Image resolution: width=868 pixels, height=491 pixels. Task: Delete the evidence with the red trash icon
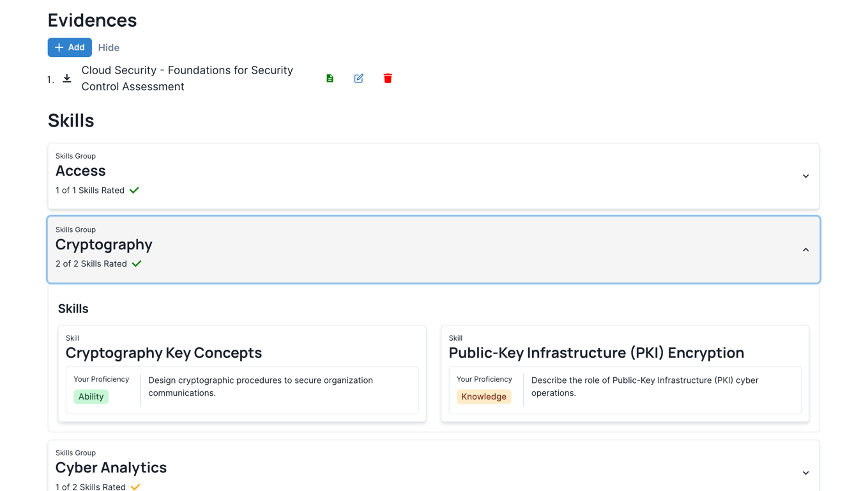pos(388,79)
